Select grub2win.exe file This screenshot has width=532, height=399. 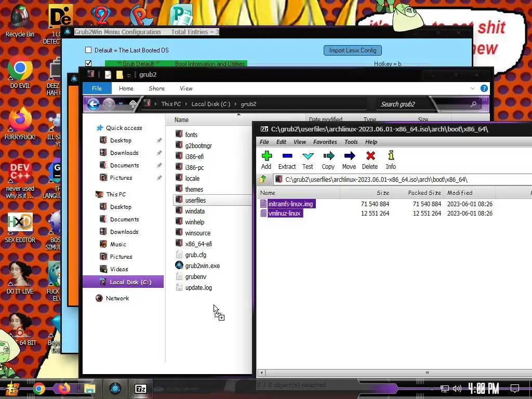click(x=198, y=265)
